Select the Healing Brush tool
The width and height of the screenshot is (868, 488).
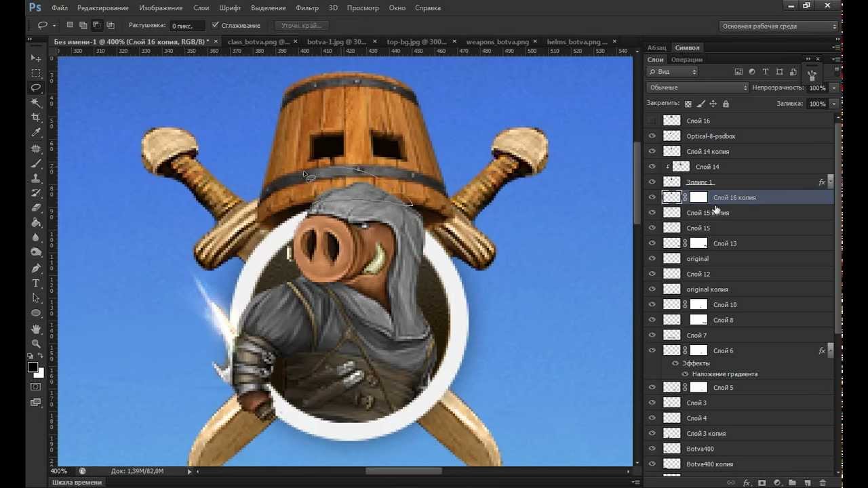(36, 148)
